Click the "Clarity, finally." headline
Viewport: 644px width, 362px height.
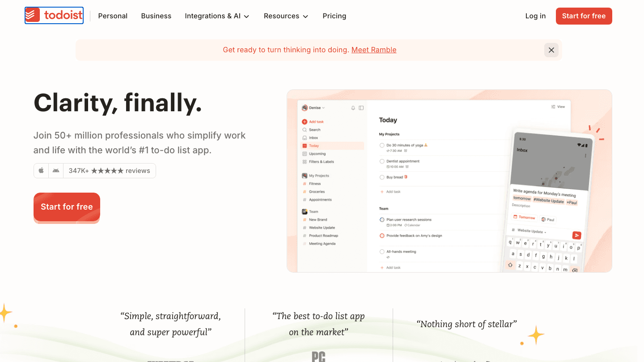[x=118, y=102]
